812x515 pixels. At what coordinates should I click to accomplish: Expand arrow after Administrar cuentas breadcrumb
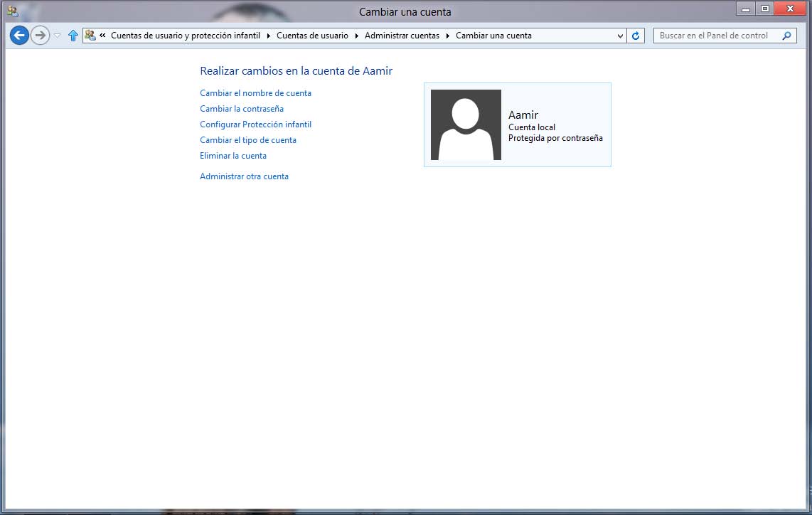click(448, 36)
